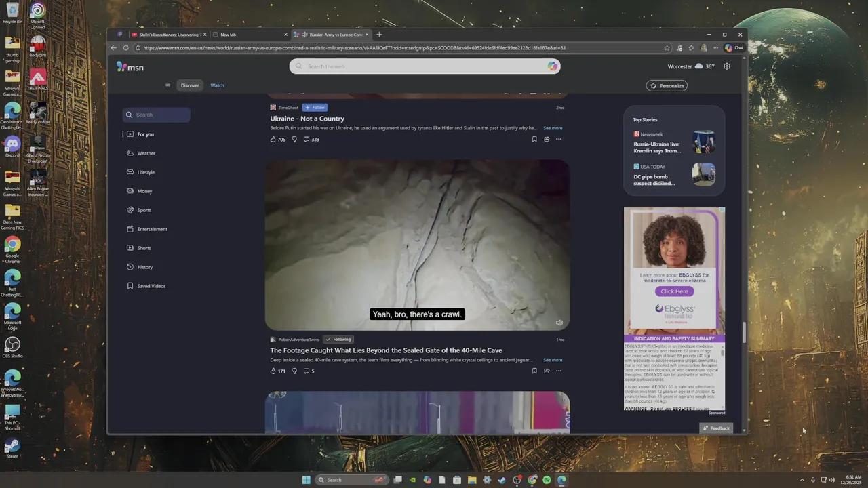Save the 40-Mile Cave video bookmark

(x=534, y=371)
